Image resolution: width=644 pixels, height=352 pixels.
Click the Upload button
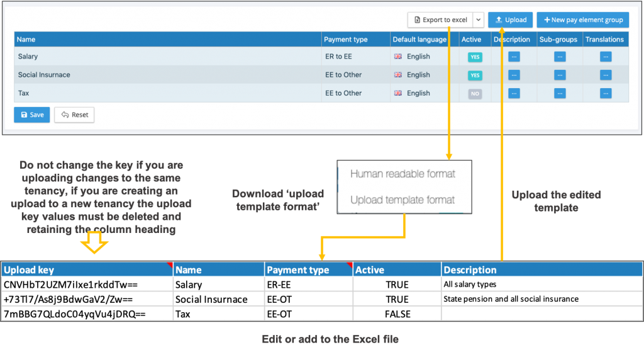511,20
